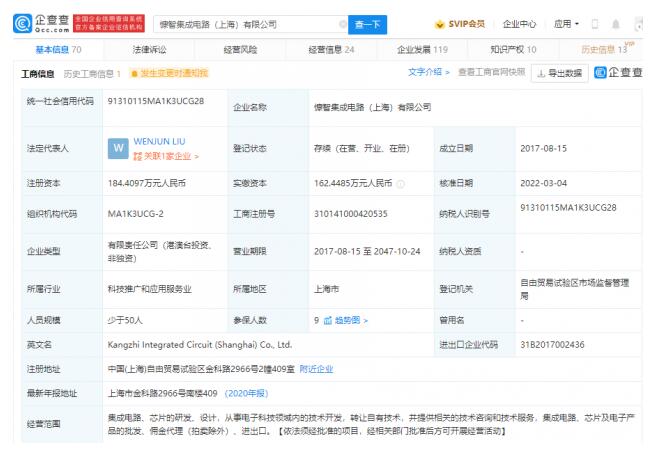
Task: Click taxpayer ID value under 纳税人识别号
Action: pos(568,208)
